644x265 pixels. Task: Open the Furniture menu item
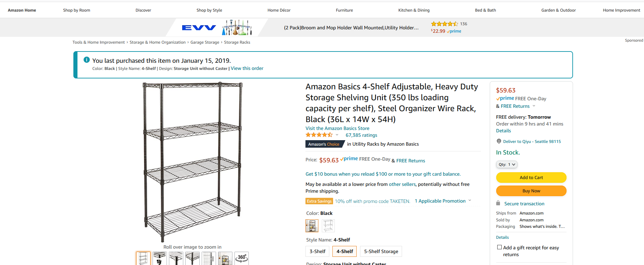(344, 10)
